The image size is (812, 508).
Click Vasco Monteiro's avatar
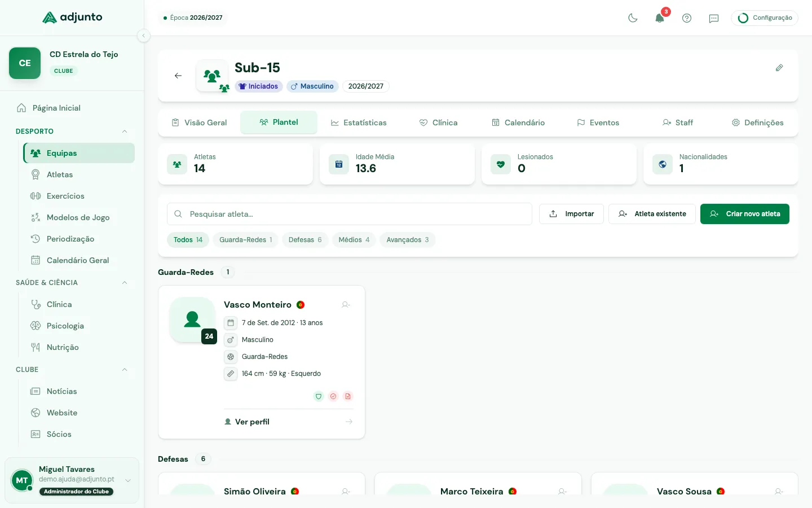coord(192,319)
